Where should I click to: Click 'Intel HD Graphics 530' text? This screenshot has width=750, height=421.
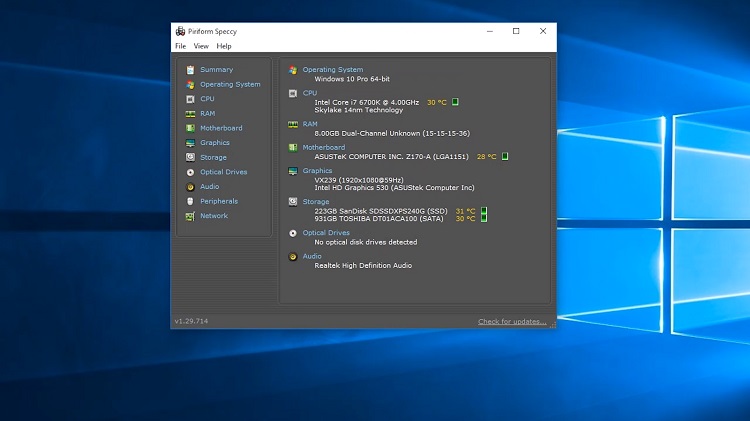click(351, 188)
